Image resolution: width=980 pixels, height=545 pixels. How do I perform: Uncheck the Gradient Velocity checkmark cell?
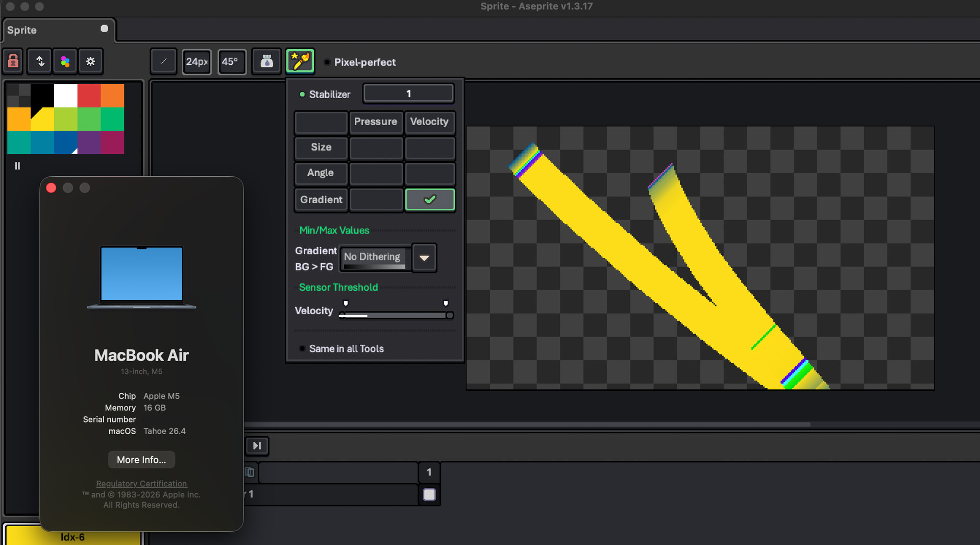[x=430, y=200]
